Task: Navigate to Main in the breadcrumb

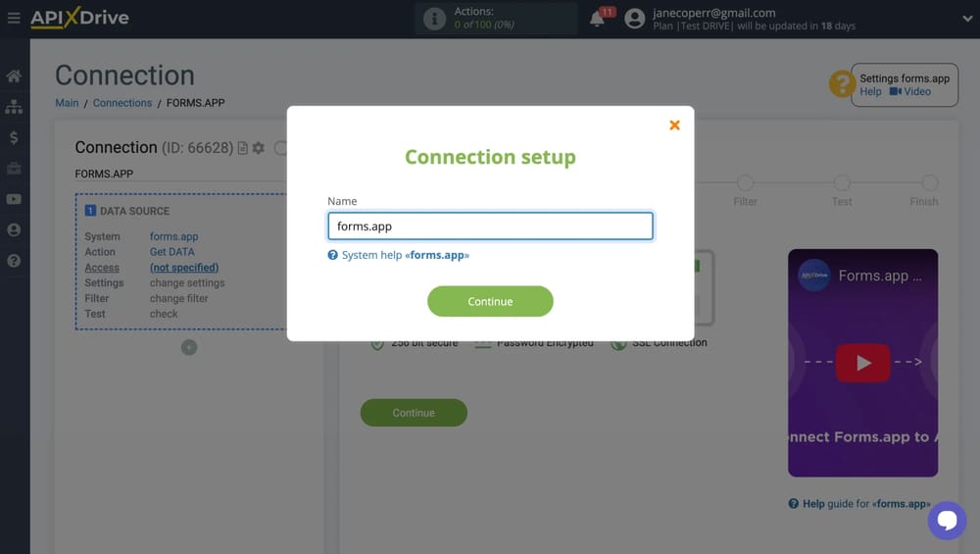Action: (67, 103)
